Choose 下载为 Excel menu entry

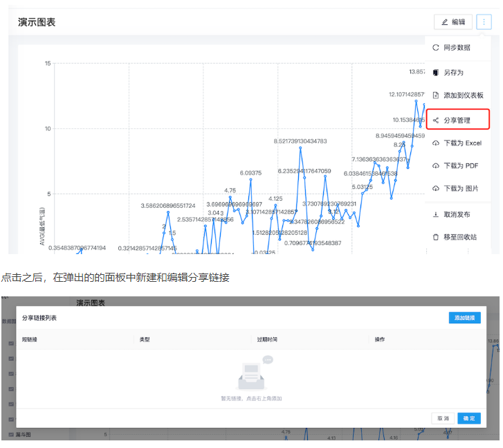coord(462,143)
